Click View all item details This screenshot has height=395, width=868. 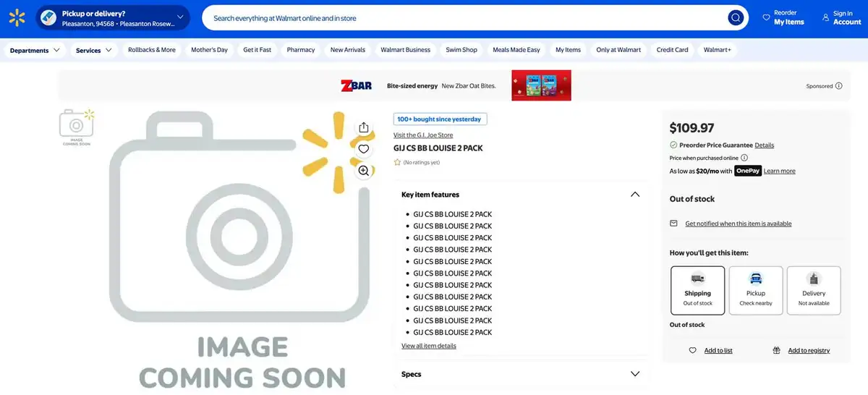[x=429, y=346]
